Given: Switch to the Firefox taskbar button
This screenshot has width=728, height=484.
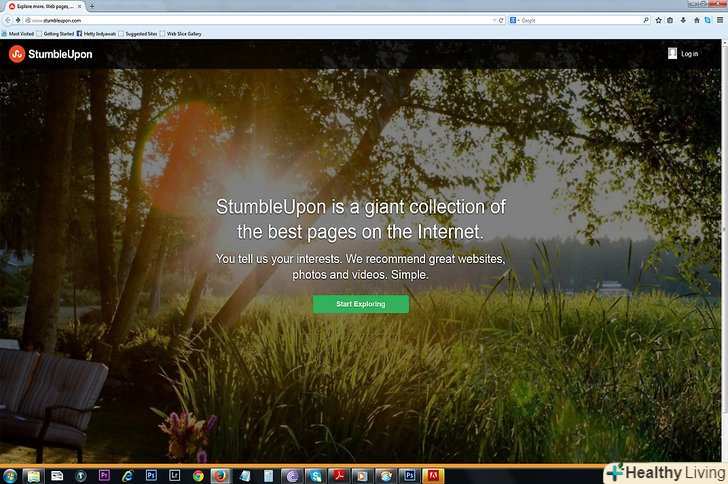Looking at the screenshot, I should (220, 476).
